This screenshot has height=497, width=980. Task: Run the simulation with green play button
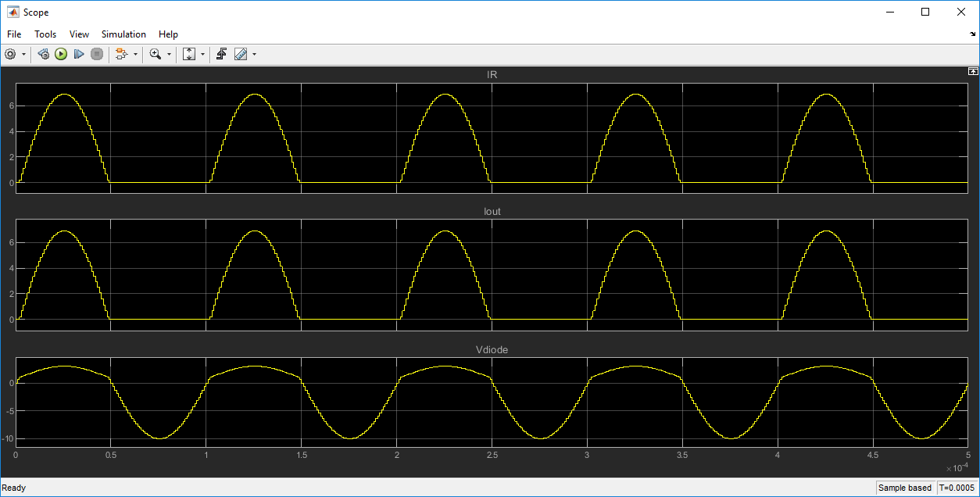[x=61, y=54]
